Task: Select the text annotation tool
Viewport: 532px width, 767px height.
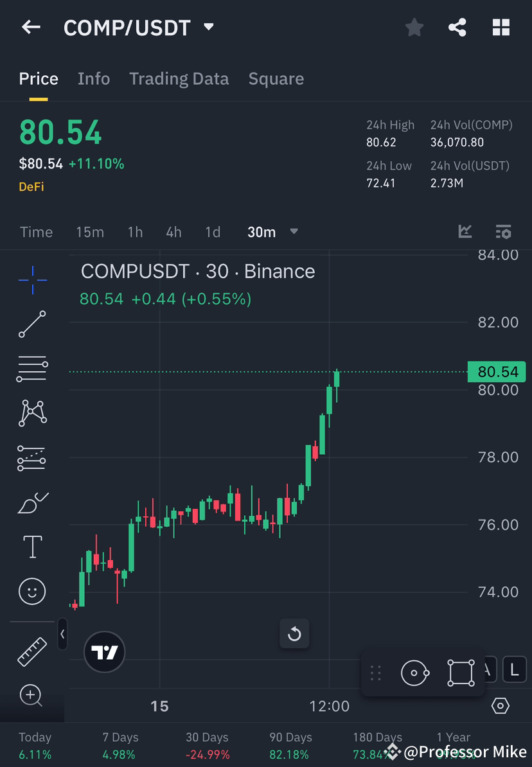Action: (32, 546)
